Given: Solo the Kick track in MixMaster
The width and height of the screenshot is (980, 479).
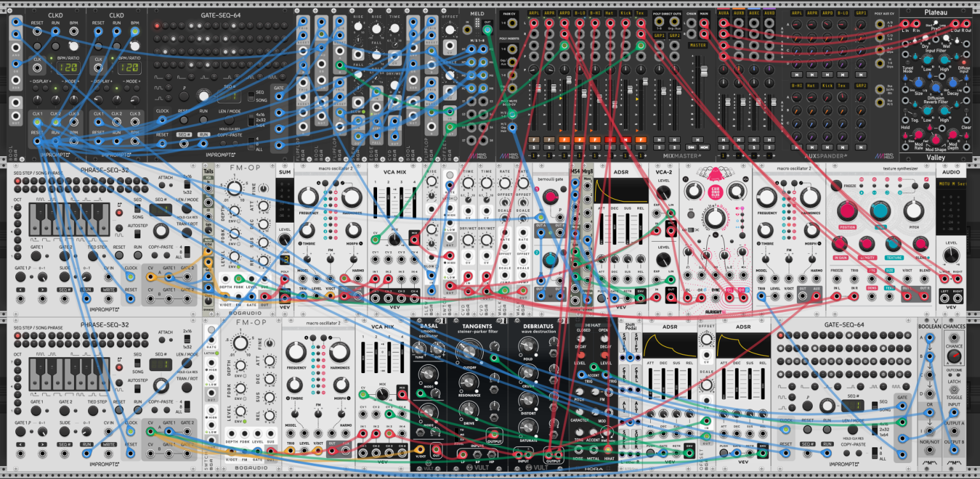Looking at the screenshot, I should pyautogui.click(x=625, y=147).
